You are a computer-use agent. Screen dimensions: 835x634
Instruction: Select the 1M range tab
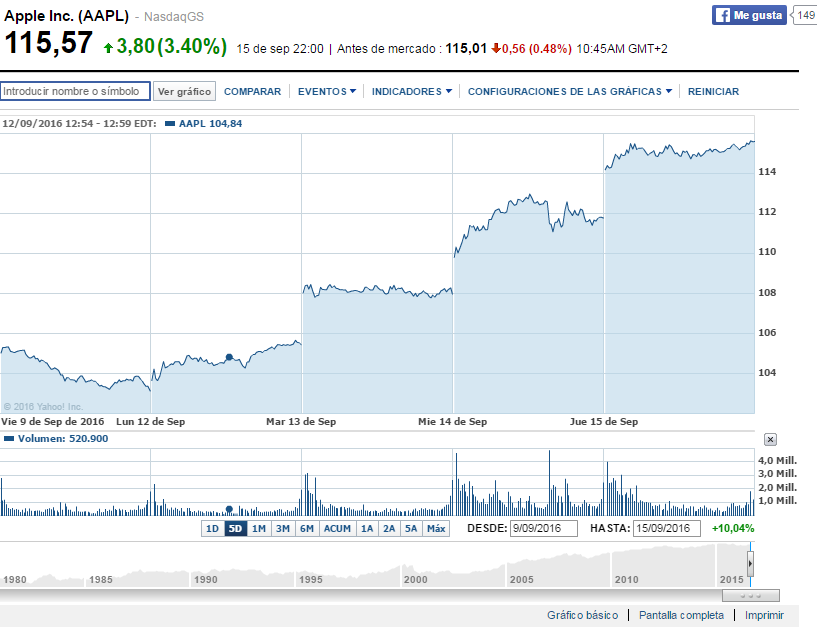tap(259, 529)
